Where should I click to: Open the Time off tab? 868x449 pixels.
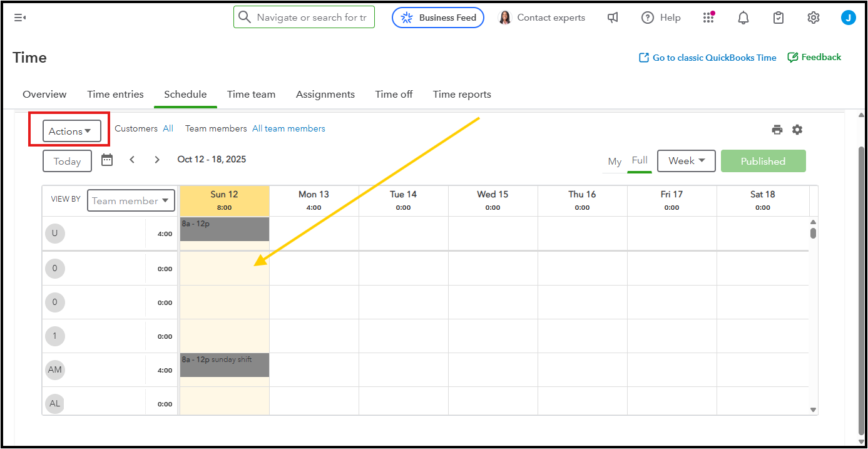394,95
